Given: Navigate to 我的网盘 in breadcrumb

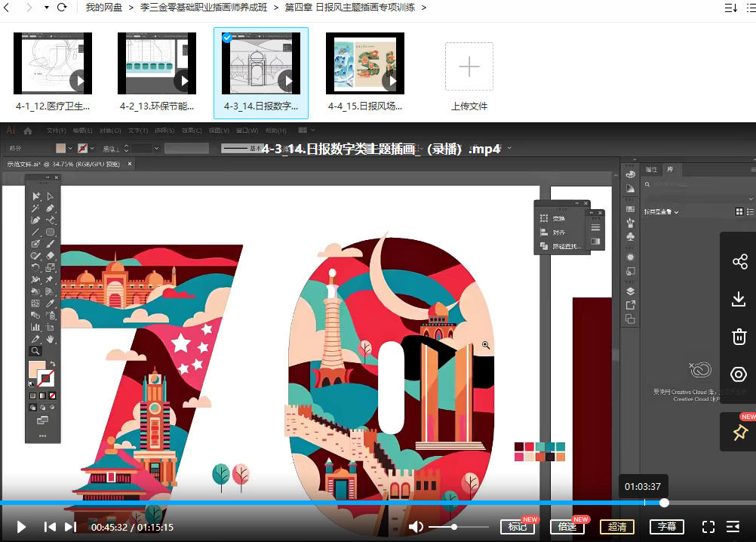Looking at the screenshot, I should tap(104, 8).
